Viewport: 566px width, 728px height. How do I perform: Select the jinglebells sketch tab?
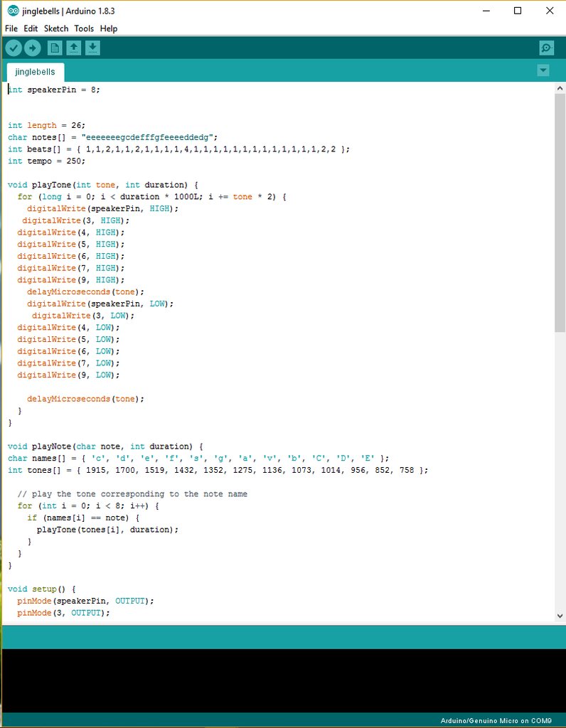[x=36, y=72]
